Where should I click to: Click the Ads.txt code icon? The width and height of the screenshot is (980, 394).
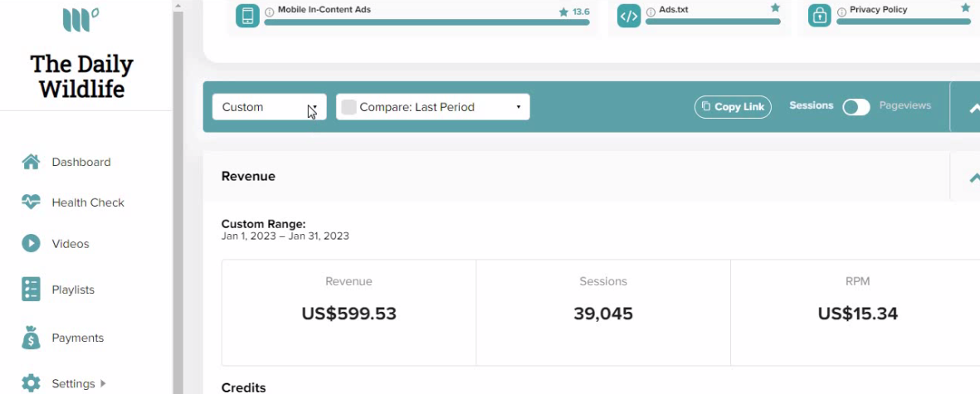(x=629, y=16)
